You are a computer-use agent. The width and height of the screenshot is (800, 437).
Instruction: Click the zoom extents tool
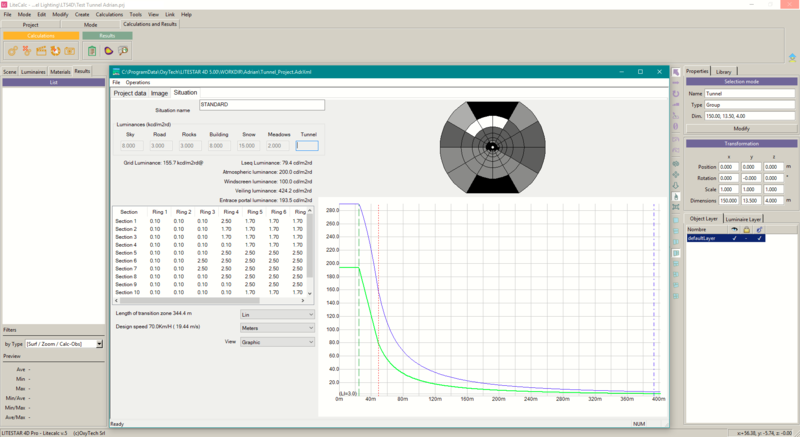point(676,207)
